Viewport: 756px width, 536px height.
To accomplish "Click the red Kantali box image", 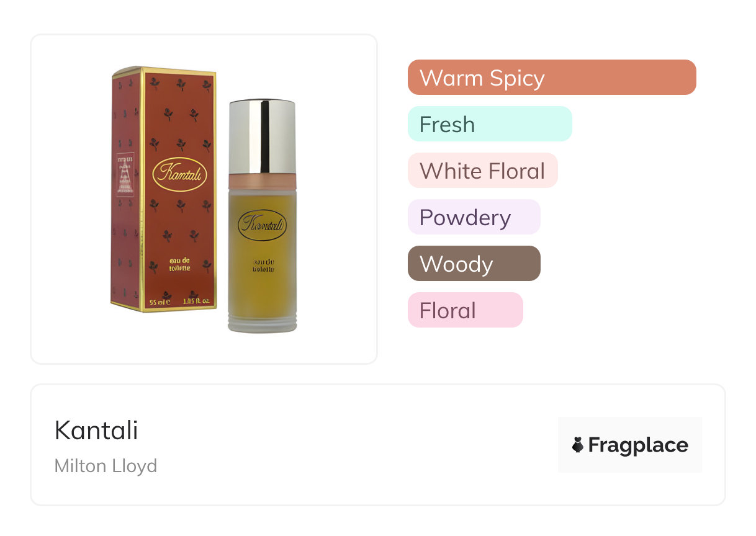I will point(164,189).
